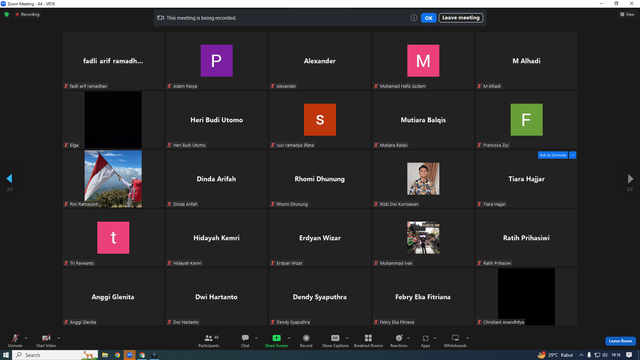
Task: Open the Chat panel
Action: click(245, 340)
